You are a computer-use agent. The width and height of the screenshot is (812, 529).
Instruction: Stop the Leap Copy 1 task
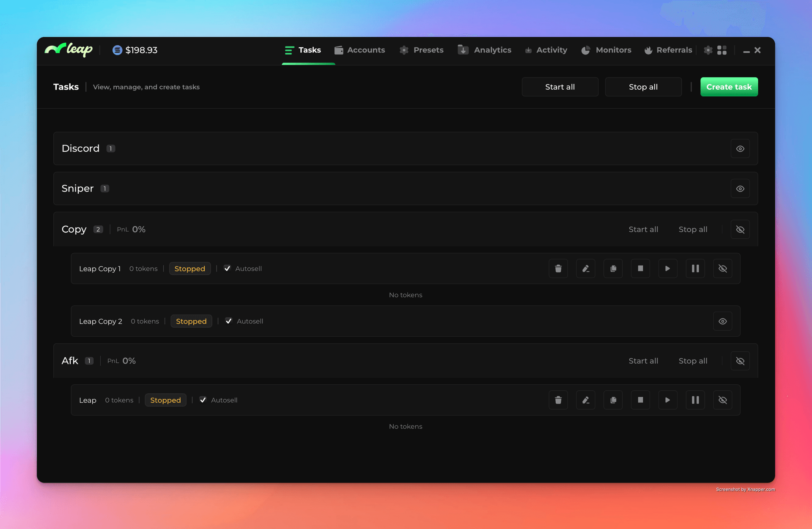coord(640,269)
